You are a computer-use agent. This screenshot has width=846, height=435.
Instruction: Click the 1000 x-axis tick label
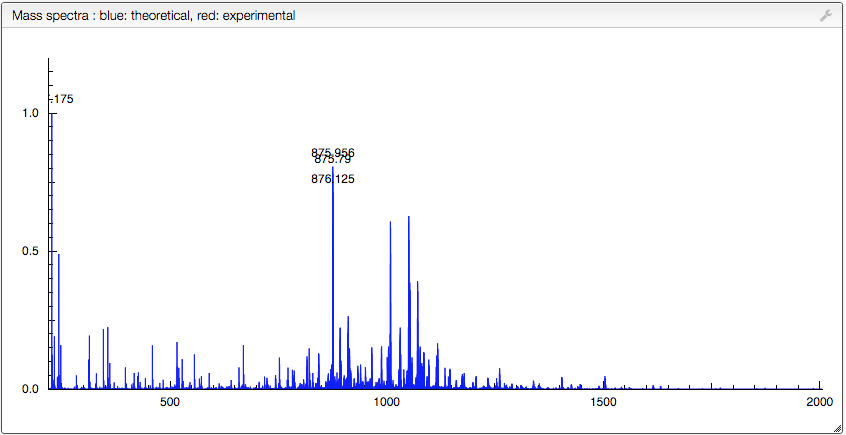[386, 402]
